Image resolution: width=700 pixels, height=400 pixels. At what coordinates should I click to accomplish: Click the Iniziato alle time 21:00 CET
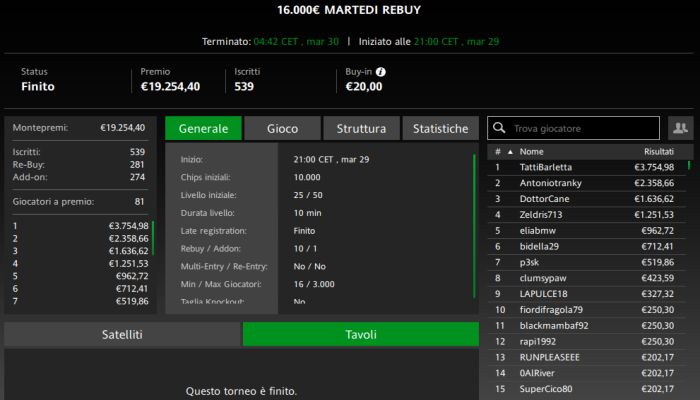[436, 42]
